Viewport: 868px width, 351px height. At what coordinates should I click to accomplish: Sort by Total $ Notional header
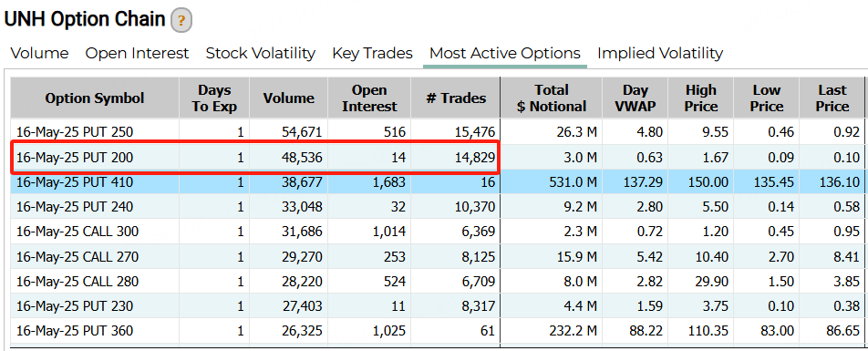tap(552, 98)
